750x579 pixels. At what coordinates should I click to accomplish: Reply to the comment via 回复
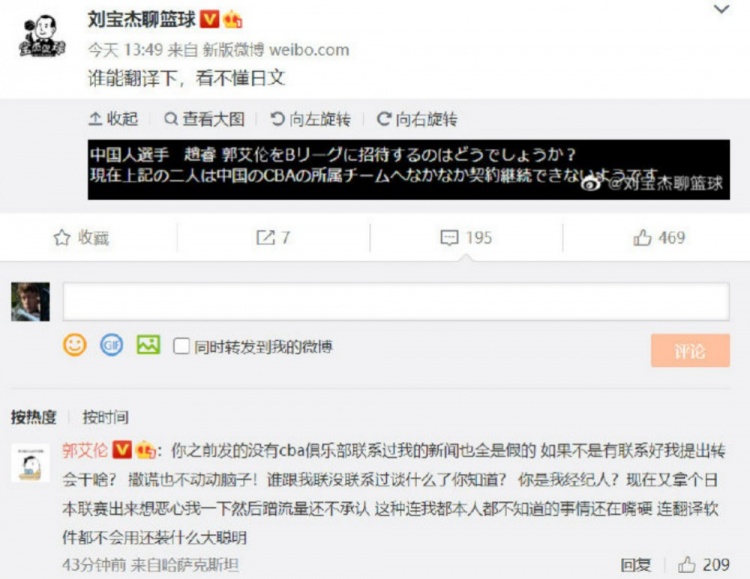[x=636, y=565]
